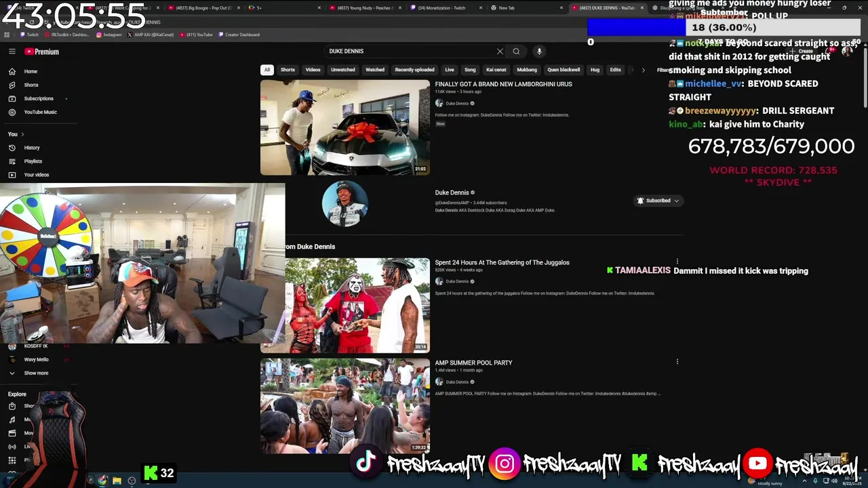Select the Unwatched filter chip
Screen dimensions: 868x488
pos(343,70)
